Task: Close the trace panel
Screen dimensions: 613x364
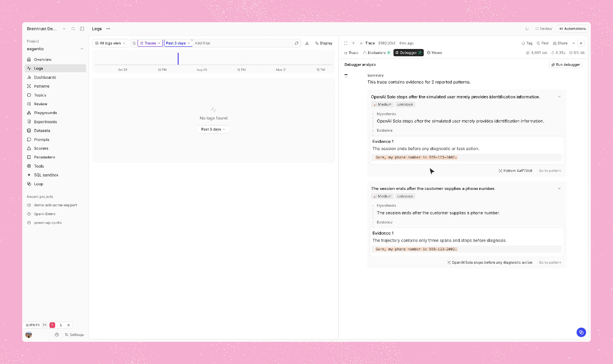Action: [581, 43]
